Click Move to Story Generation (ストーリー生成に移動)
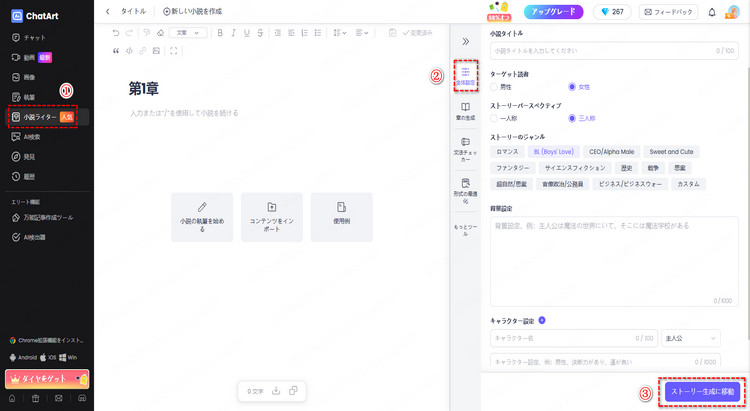 tap(702, 392)
